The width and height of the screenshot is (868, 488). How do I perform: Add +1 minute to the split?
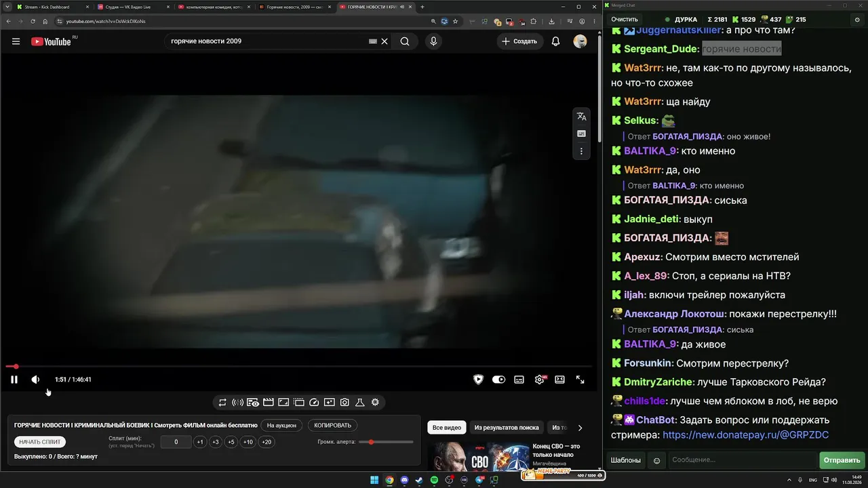coord(200,442)
